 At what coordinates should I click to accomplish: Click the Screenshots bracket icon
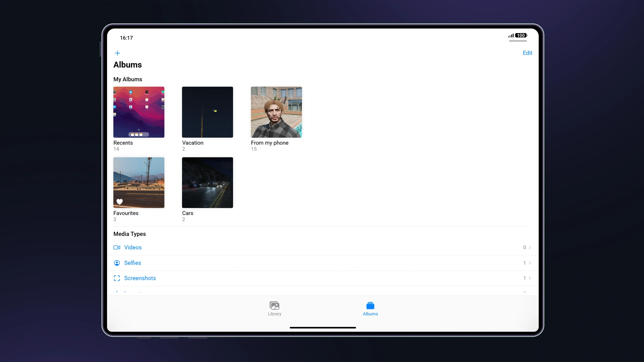coord(117,278)
